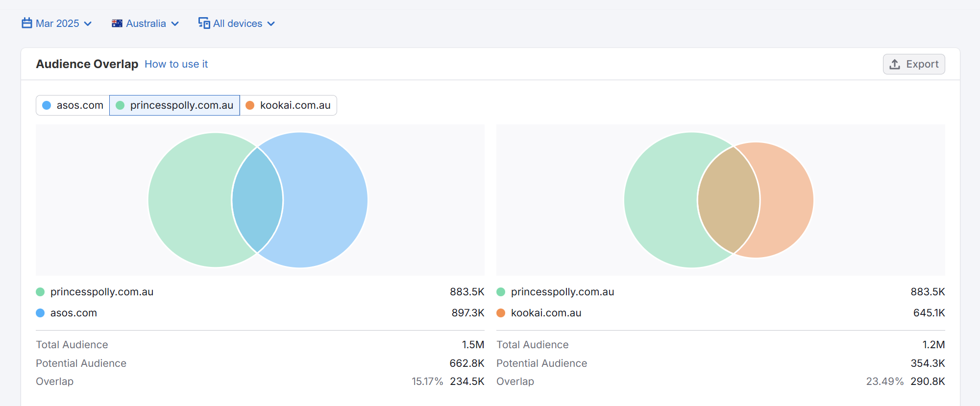
Task: Open the Australia country dropdown chevron
Action: 175,24
